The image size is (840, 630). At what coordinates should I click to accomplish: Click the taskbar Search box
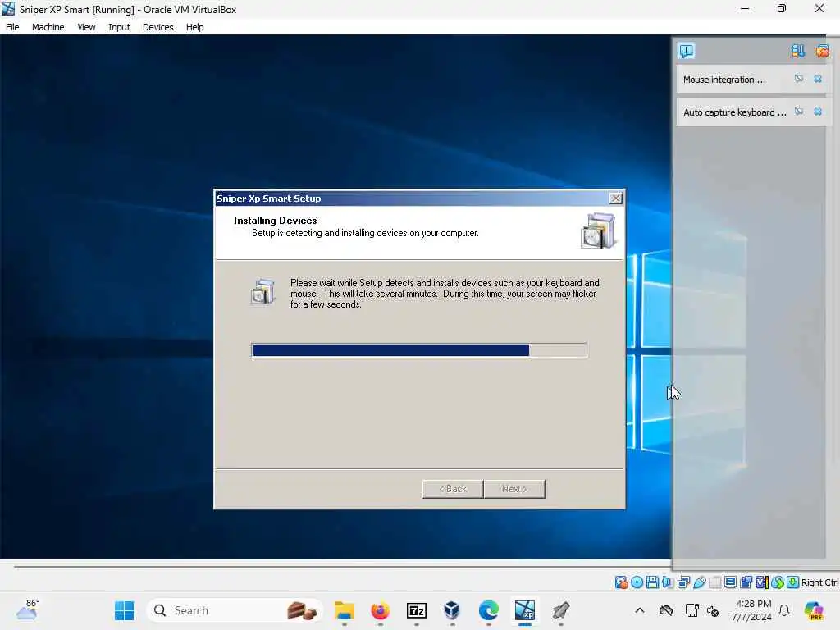(234, 610)
